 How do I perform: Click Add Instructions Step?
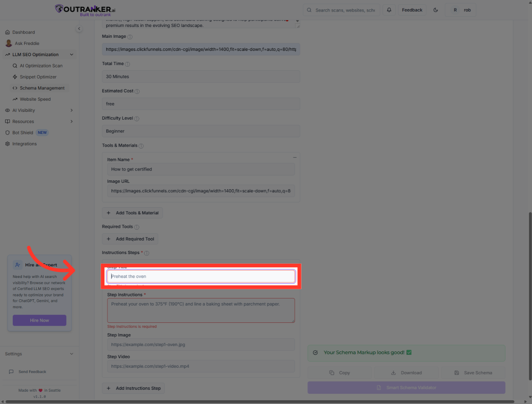(x=134, y=388)
